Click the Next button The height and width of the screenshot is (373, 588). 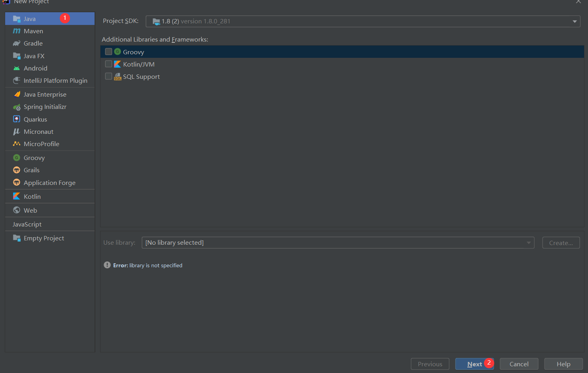[474, 364]
